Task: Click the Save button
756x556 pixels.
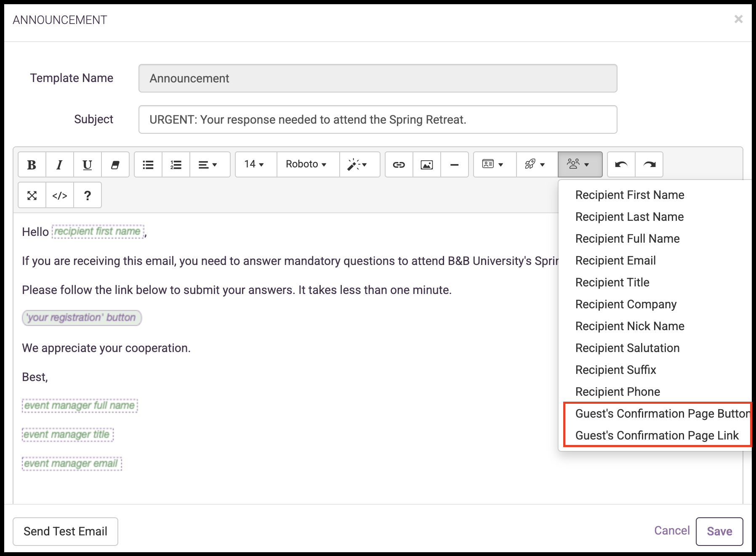Action: (x=719, y=532)
